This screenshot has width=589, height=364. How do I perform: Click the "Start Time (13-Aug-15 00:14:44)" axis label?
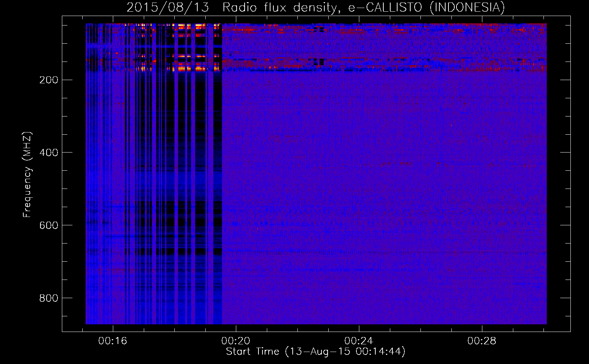(x=316, y=352)
